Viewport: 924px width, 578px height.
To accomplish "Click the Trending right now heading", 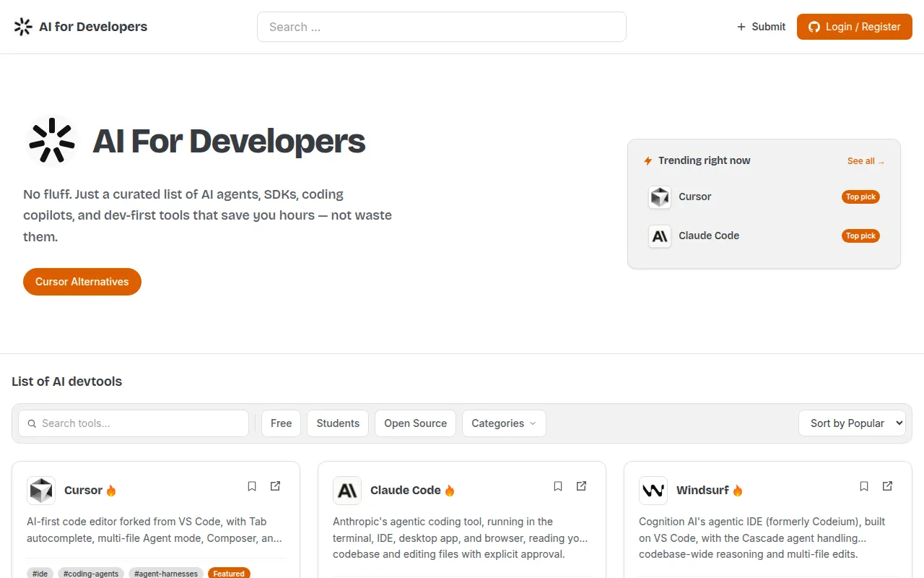I will [705, 161].
